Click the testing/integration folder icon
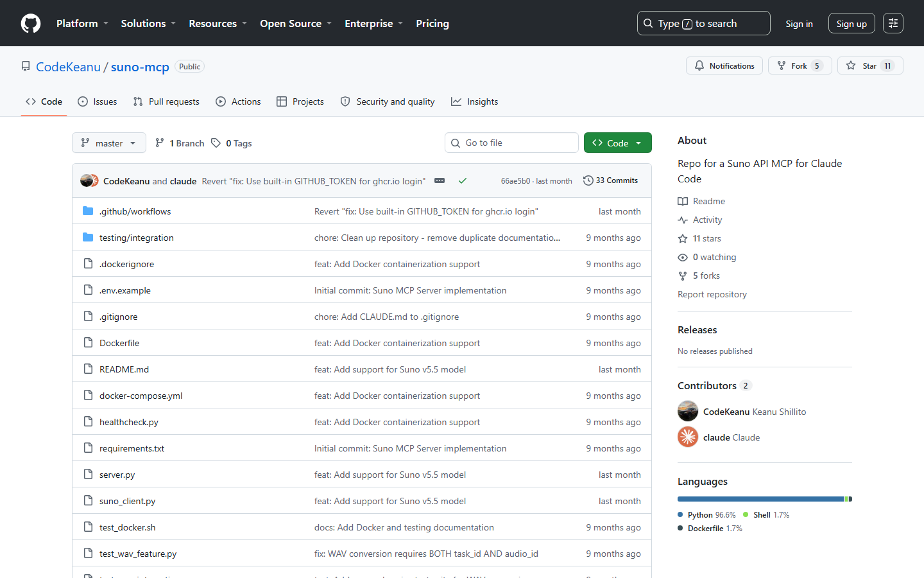The image size is (924, 578). (x=88, y=237)
